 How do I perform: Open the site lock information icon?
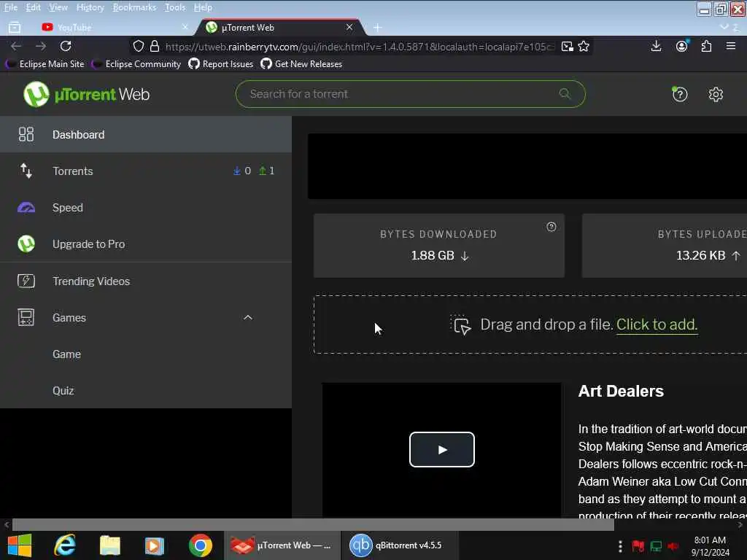coord(155,46)
